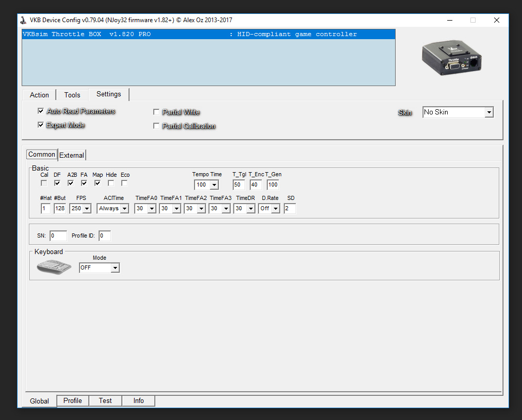The height and width of the screenshot is (420, 522).
Task: Close the VKB Device Config window
Action: [x=496, y=20]
